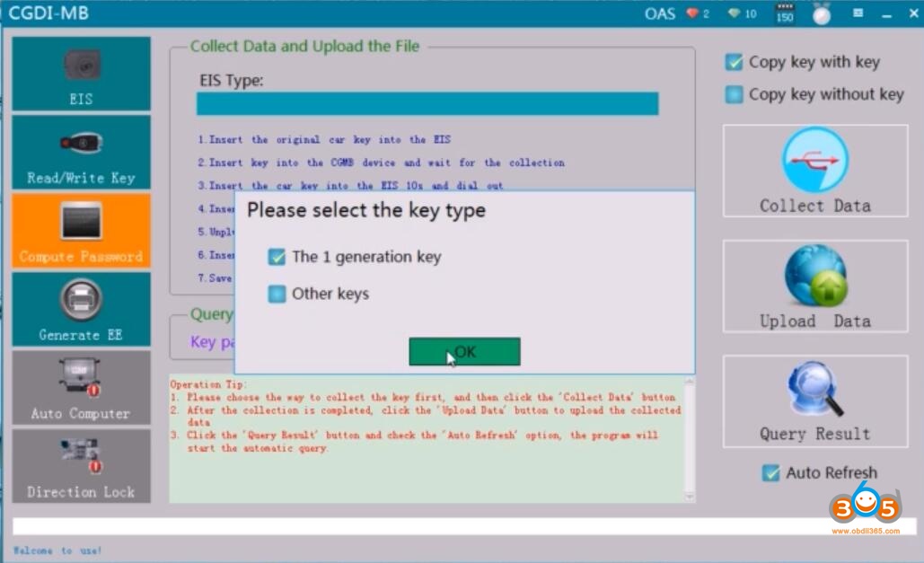Click 'Please select the key type' heading
This screenshot has height=563, width=924.
366,210
